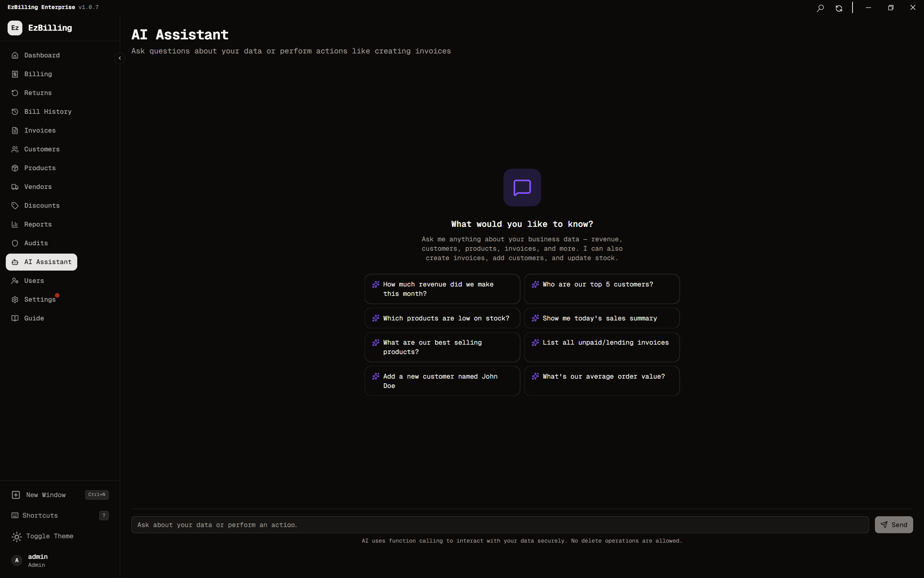Image resolution: width=924 pixels, height=578 pixels.
Task: Click the purple chat bubble icon
Action: [522, 188]
